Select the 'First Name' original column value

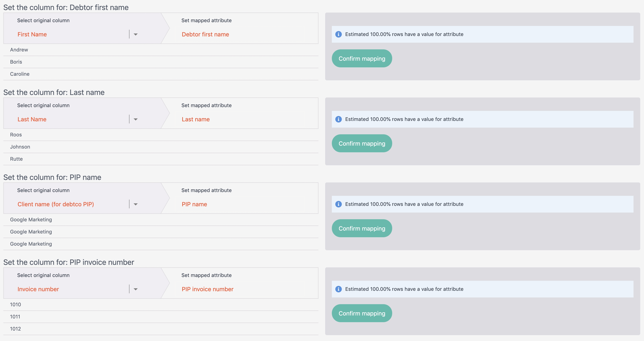point(32,34)
